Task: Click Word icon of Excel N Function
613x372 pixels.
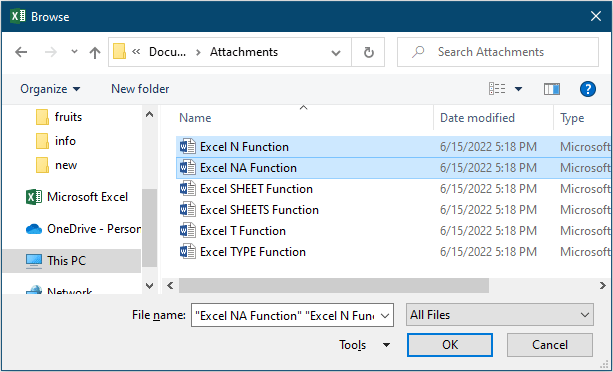Action: click(188, 147)
